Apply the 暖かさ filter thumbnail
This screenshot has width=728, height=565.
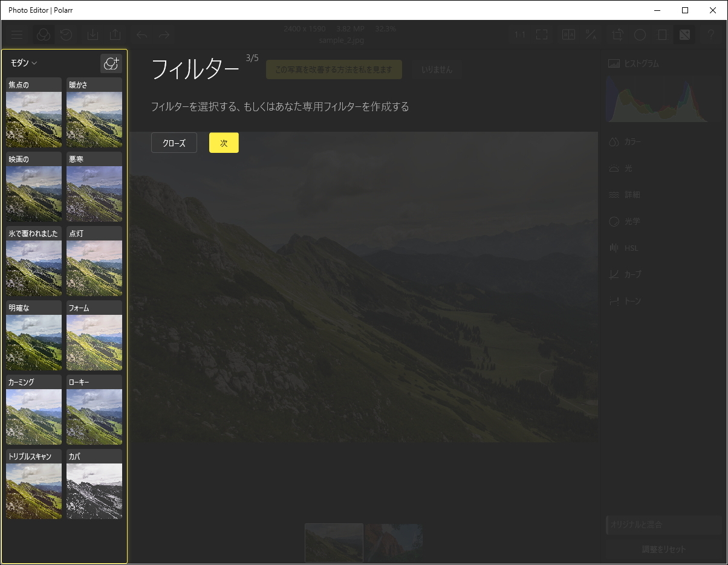[94, 118]
